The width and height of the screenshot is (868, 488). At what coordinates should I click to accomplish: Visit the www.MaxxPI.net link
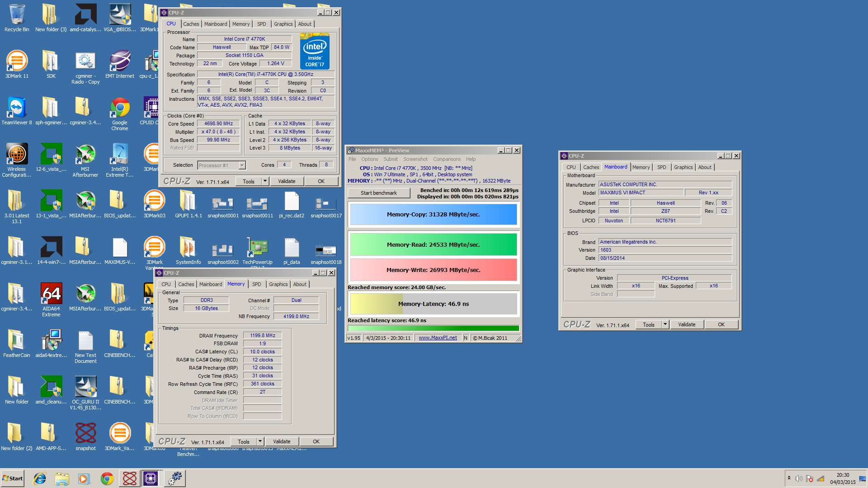click(438, 338)
